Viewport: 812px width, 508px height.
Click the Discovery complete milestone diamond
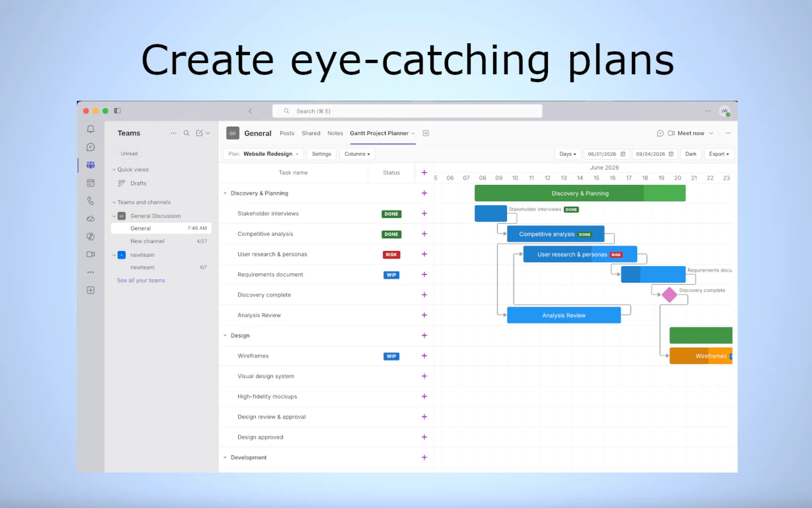[x=669, y=295]
